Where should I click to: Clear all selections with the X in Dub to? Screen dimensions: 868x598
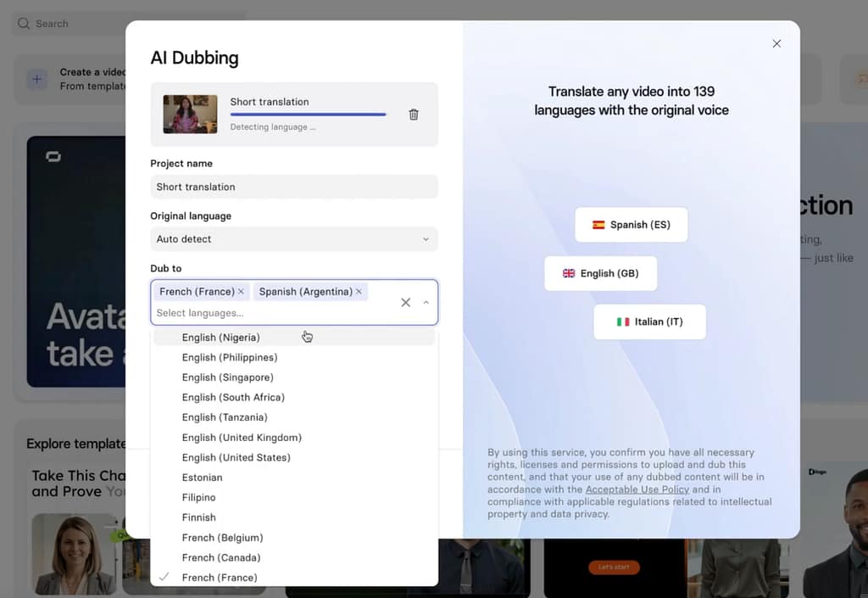[x=405, y=302]
